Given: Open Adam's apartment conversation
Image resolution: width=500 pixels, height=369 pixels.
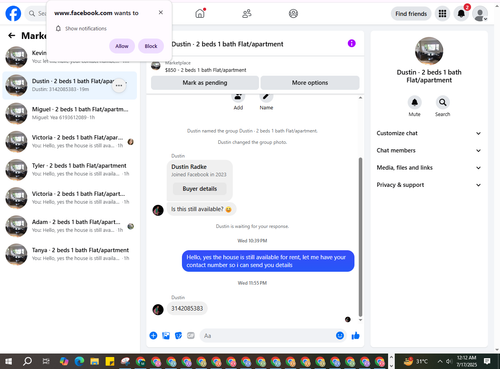Looking at the screenshot, I should pyautogui.click(x=70, y=226).
